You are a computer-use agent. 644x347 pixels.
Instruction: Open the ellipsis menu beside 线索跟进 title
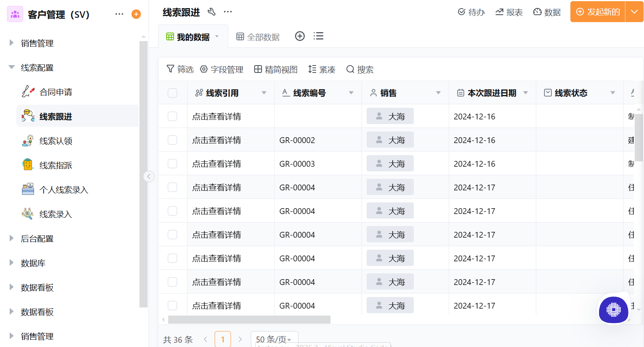pos(228,12)
